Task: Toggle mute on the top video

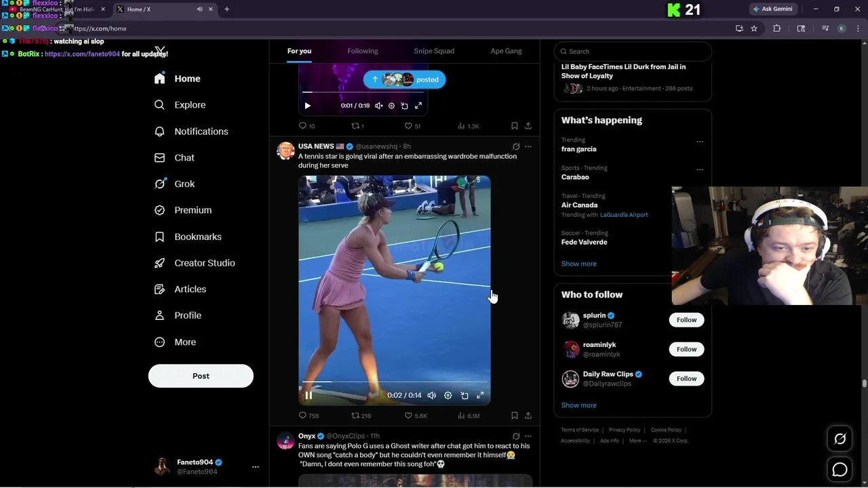Action: click(379, 106)
